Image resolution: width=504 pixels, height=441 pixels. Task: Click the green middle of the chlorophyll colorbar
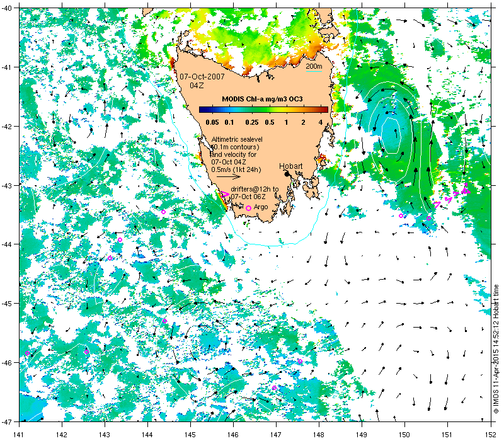pos(263,110)
